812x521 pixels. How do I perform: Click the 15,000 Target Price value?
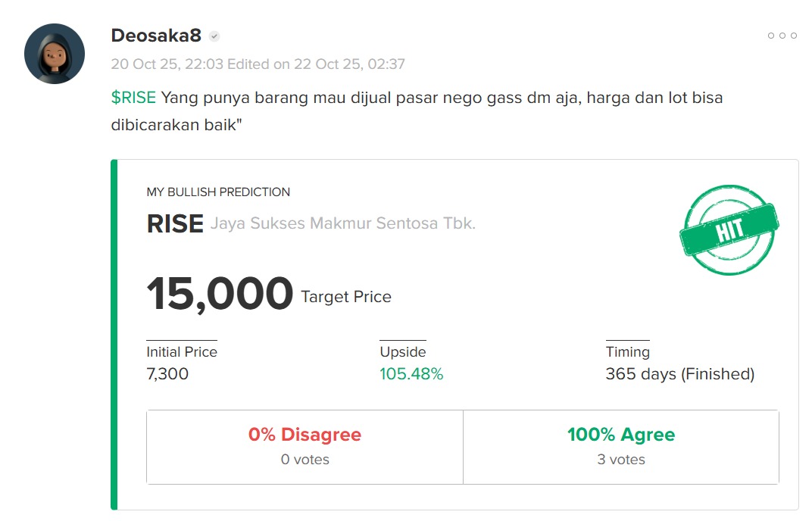coord(220,294)
